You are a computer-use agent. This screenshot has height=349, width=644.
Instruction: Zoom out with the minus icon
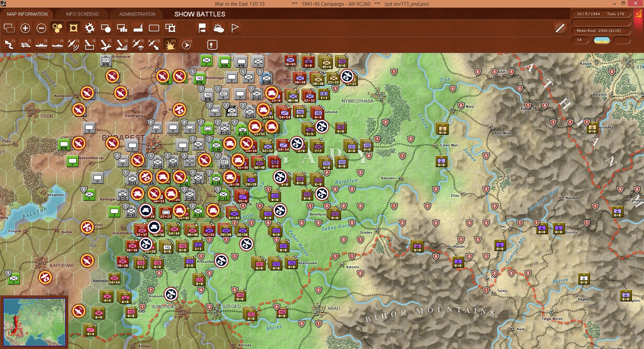click(x=41, y=28)
